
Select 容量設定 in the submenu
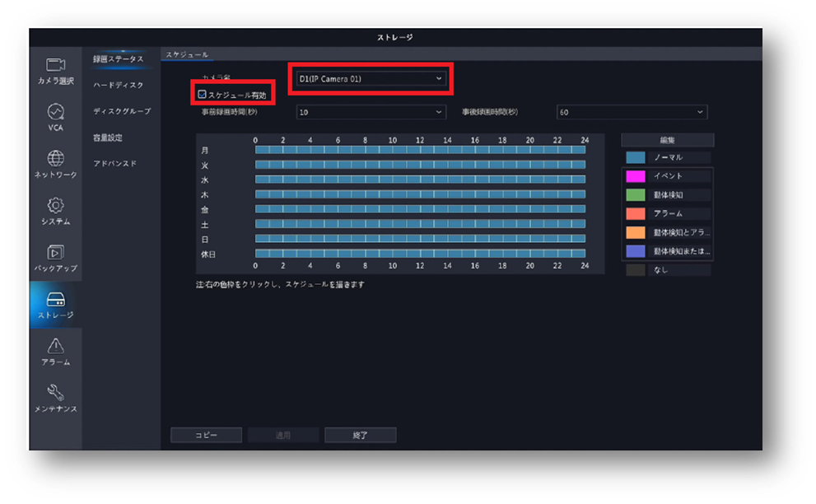[x=108, y=138]
